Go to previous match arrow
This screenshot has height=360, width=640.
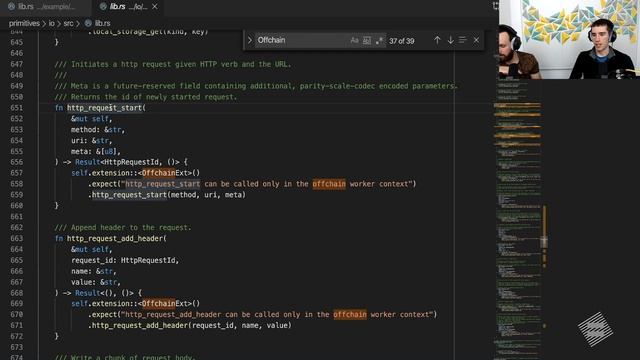point(437,40)
